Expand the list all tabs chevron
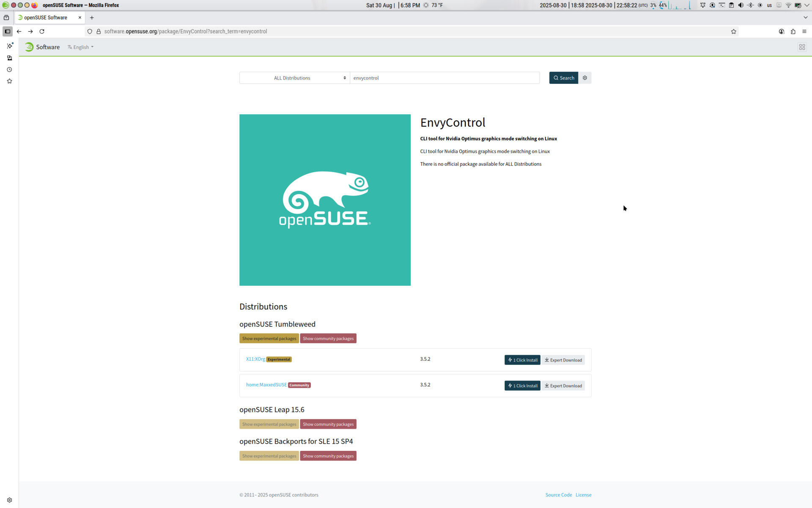 click(x=805, y=17)
